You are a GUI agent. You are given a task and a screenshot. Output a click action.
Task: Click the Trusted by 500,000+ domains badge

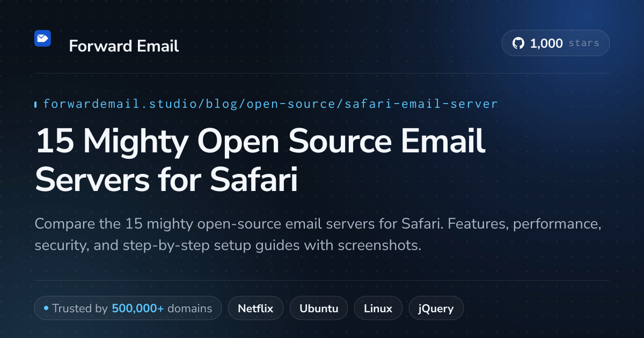click(x=128, y=308)
